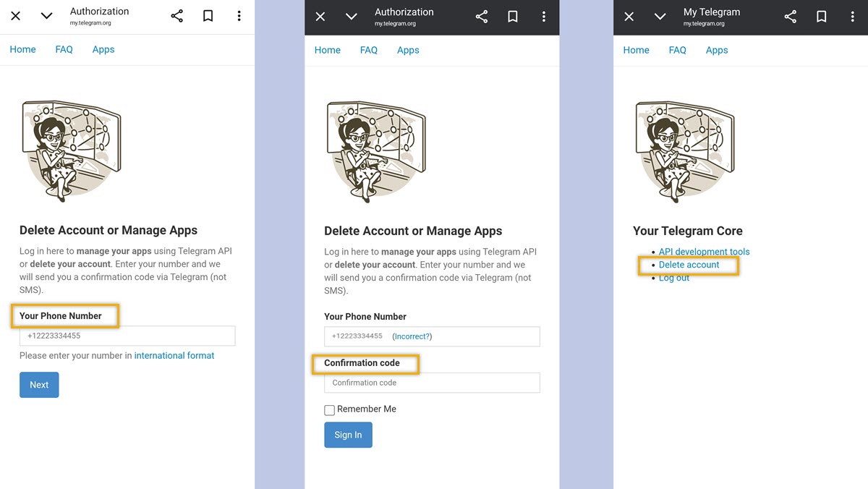
Task: Expand the chevron beside Authorization title
Action: 46,16
